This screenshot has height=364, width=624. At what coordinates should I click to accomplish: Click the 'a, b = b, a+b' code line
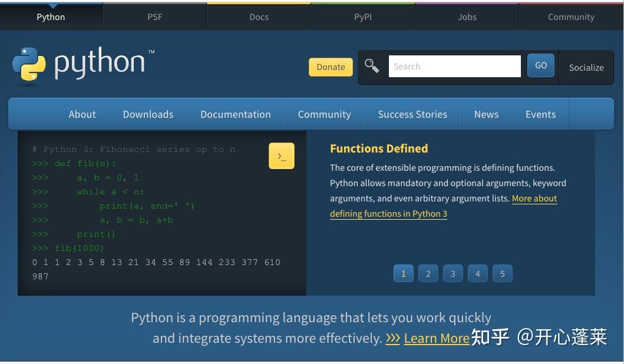pyautogui.click(x=103, y=220)
